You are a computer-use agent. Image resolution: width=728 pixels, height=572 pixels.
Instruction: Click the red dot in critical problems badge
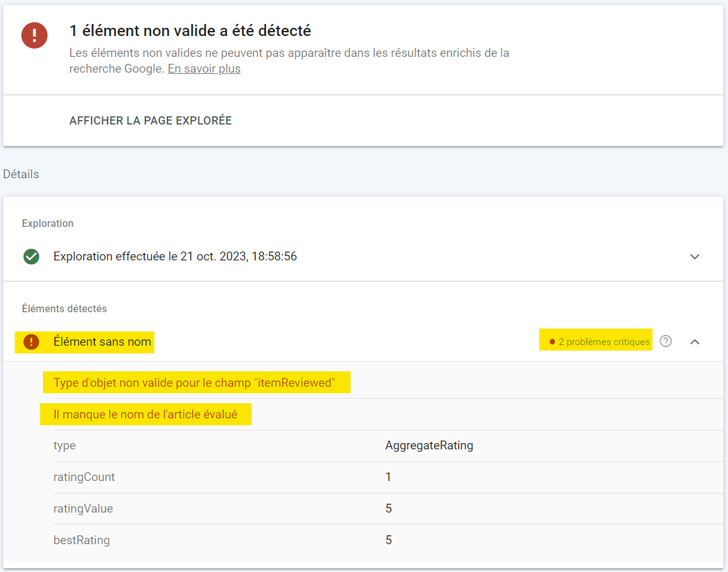click(x=552, y=342)
